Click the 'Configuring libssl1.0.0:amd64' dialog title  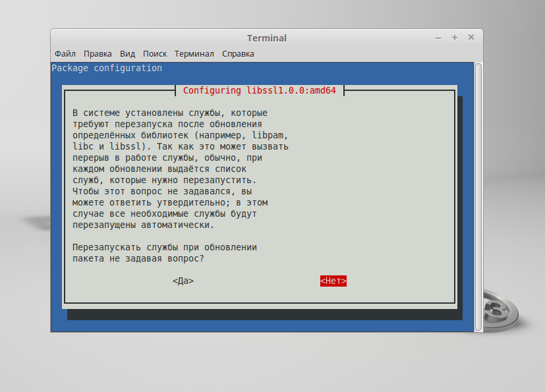coord(260,90)
